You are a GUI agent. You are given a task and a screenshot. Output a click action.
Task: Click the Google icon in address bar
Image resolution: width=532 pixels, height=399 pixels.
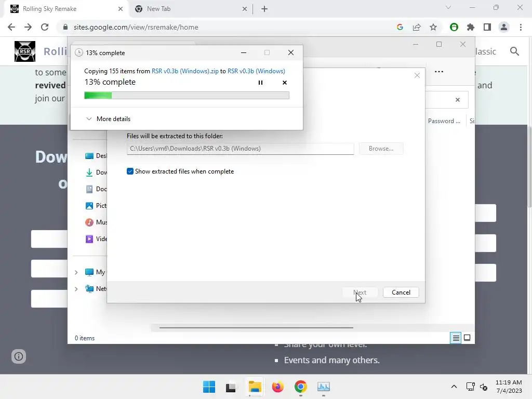coord(400,27)
